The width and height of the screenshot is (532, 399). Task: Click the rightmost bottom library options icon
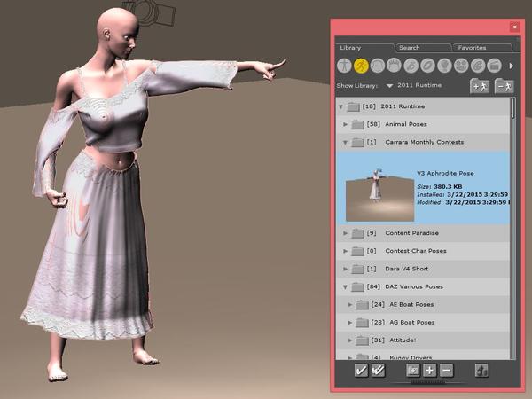(481, 370)
